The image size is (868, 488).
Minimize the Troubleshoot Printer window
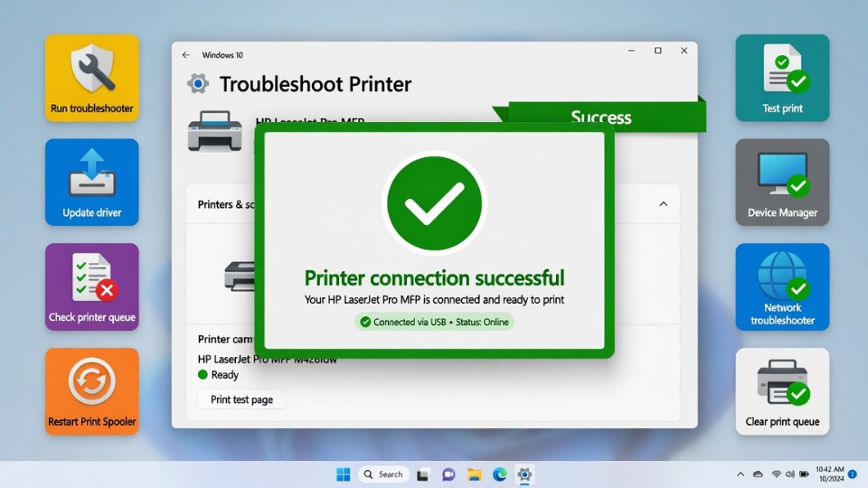pos(631,51)
